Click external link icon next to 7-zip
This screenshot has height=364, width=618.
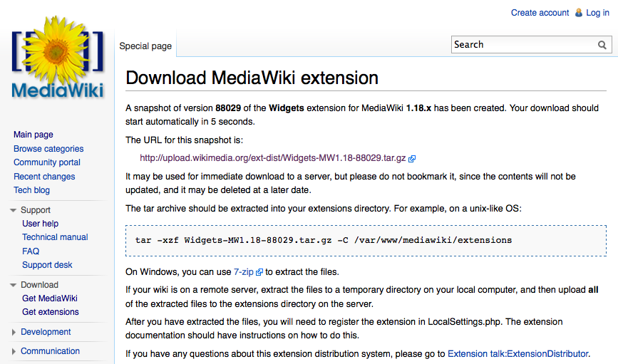(x=259, y=272)
